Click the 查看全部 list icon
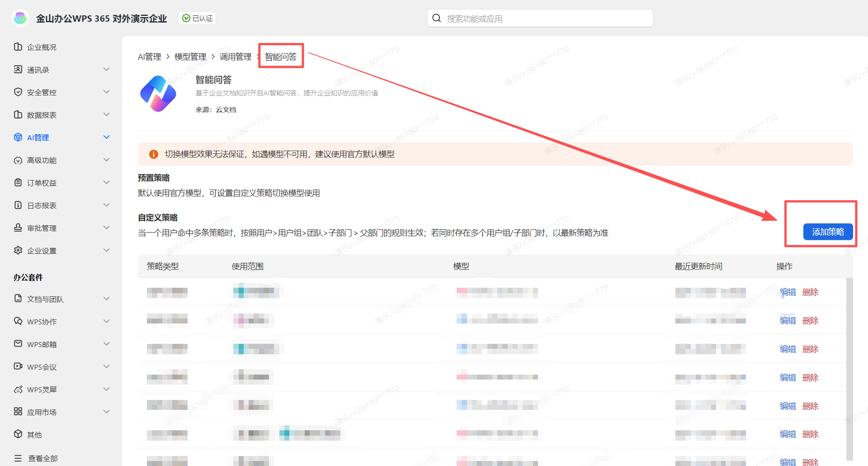The width and height of the screenshot is (868, 466). (x=18, y=458)
